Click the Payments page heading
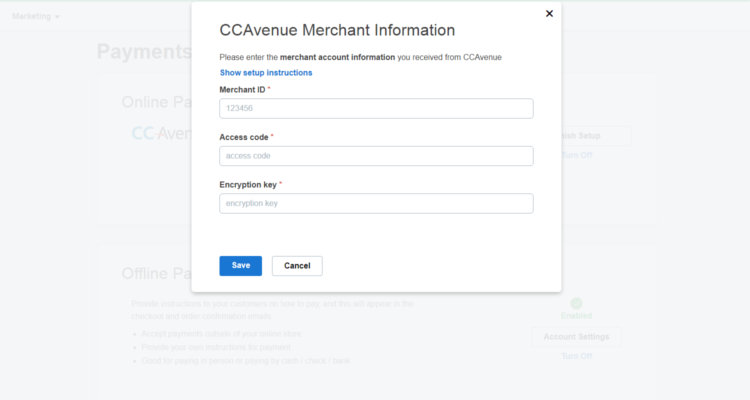 (x=144, y=51)
